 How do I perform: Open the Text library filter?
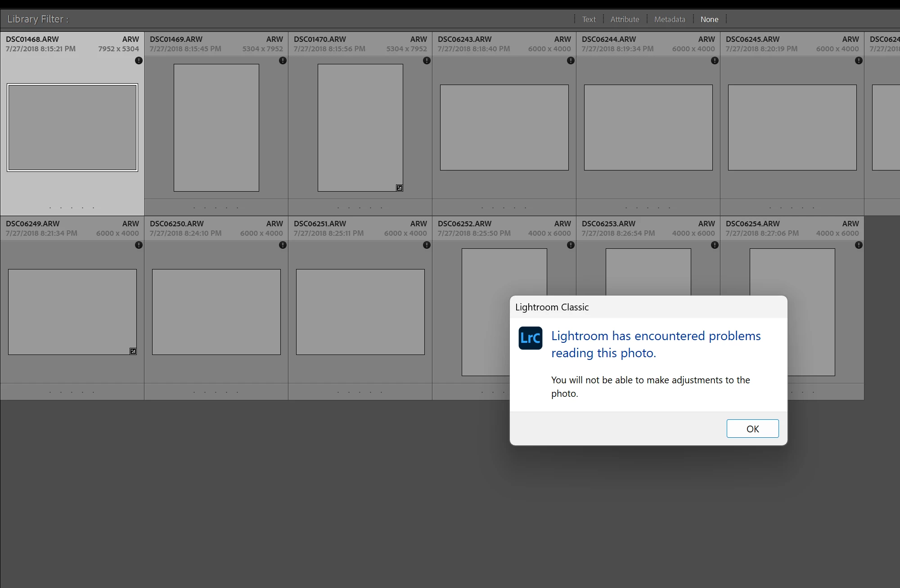click(589, 19)
